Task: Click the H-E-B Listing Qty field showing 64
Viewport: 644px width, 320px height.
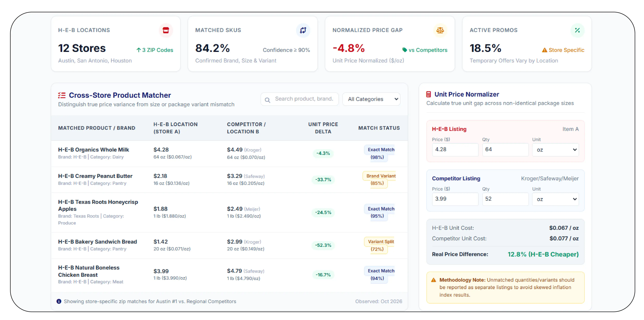Action: [x=505, y=150]
